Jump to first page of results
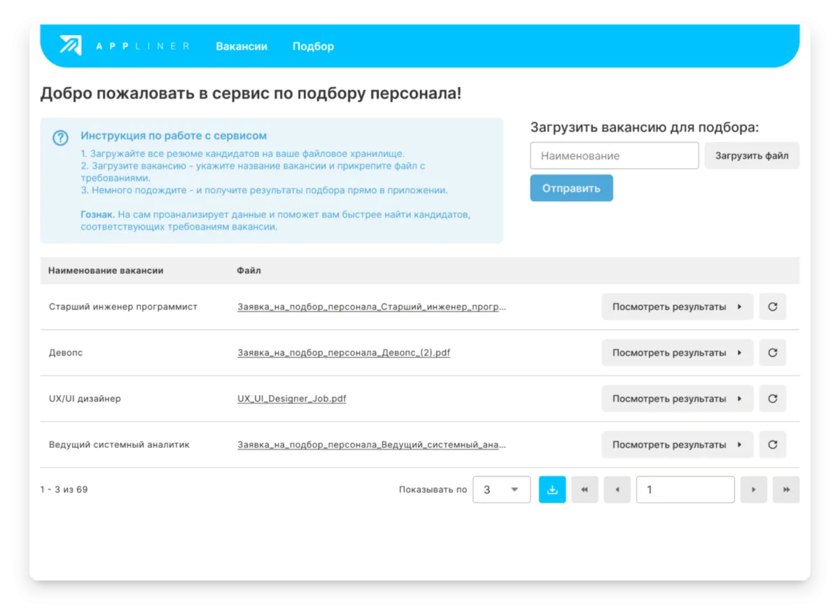Image resolution: width=840 pixels, height=616 pixels. pos(584,490)
